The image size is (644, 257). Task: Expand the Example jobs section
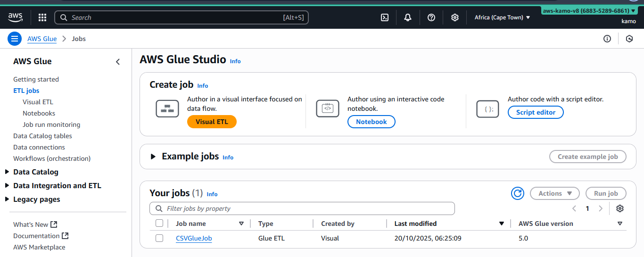153,157
